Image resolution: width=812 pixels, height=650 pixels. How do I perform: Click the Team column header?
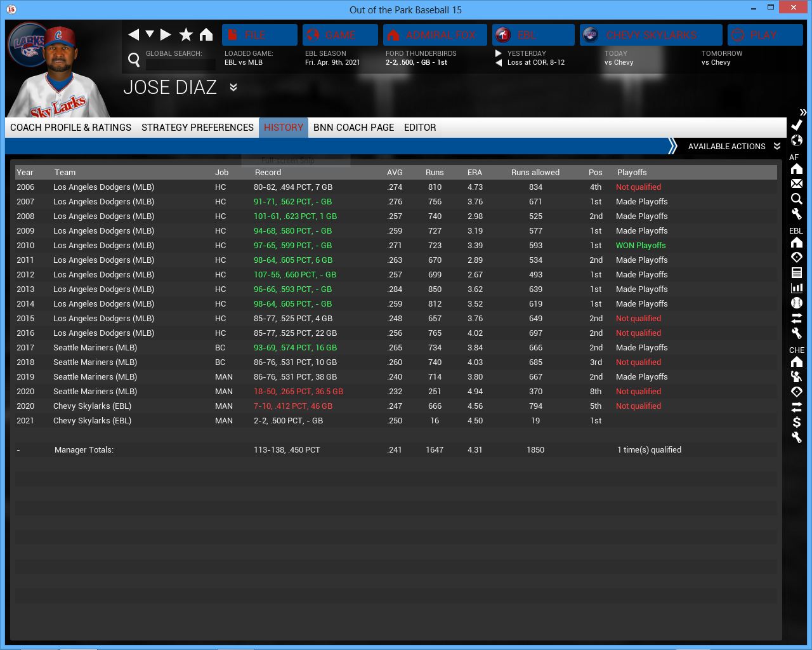pos(65,173)
